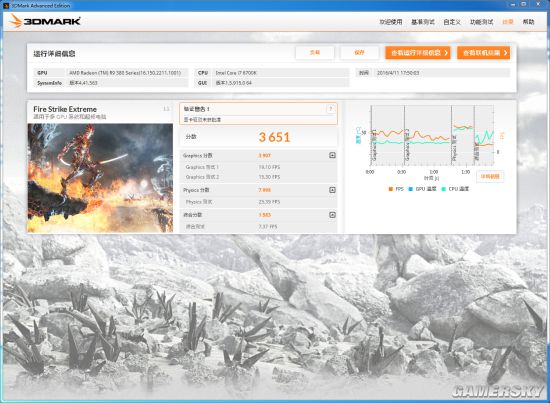Image resolution: width=550 pixels, height=403 pixels.
Task: Click the 3DMark app icon in title bar
Action: pos(6,6)
